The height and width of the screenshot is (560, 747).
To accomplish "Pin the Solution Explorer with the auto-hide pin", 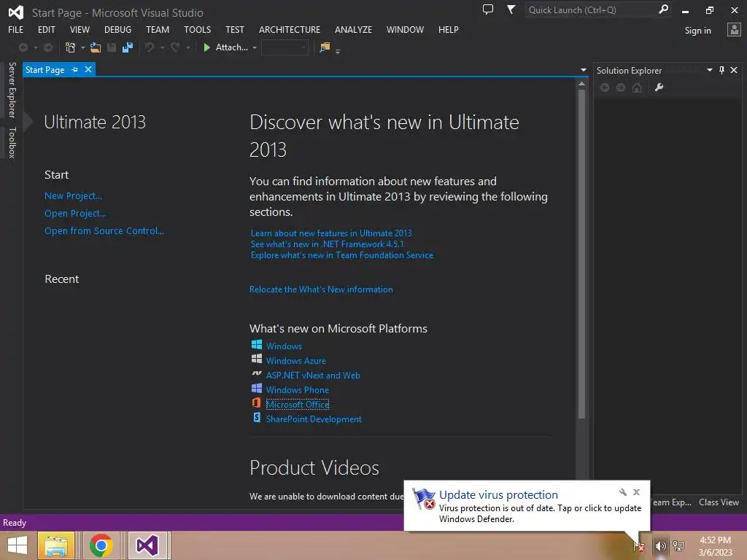I will [x=721, y=71].
